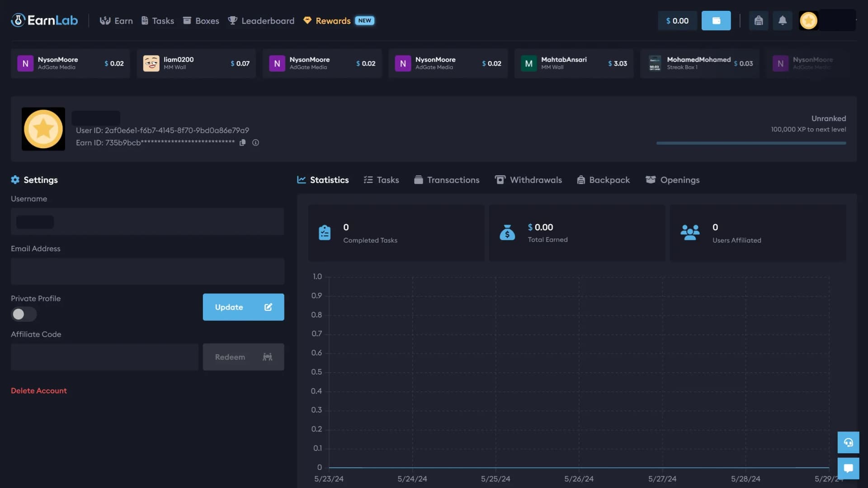Click the $0.00 balance display

[677, 21]
